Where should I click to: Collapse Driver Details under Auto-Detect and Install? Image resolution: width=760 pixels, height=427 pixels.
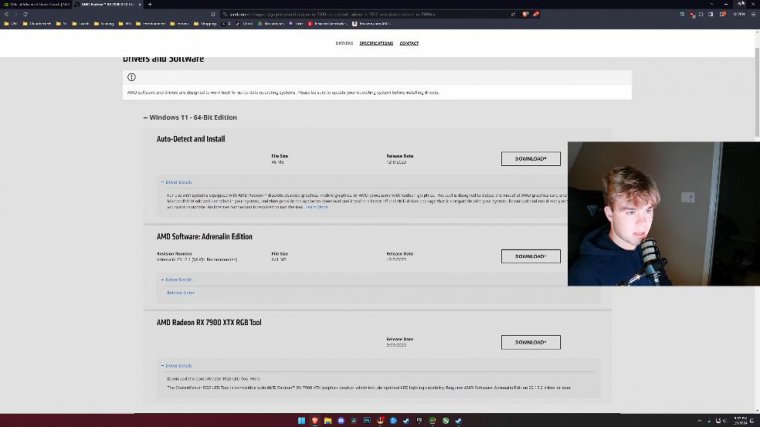[177, 182]
